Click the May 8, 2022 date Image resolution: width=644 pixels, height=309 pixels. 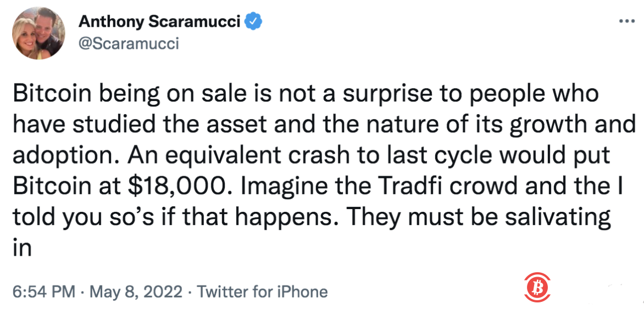[137, 291]
